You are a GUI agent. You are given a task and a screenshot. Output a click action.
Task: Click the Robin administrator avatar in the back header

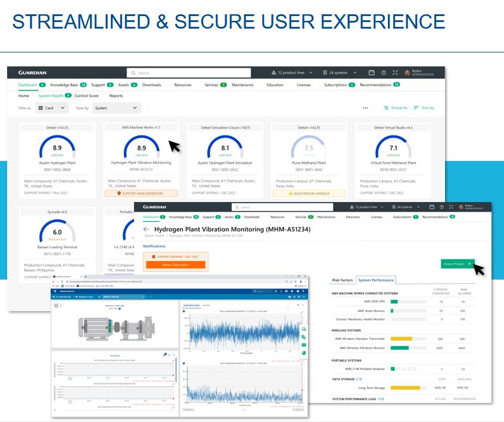(x=407, y=73)
